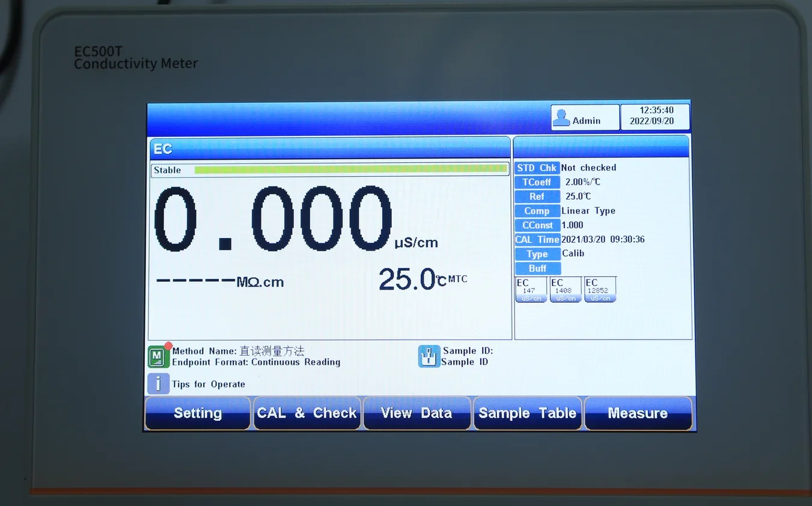Click the Not checked status value

[588, 168]
